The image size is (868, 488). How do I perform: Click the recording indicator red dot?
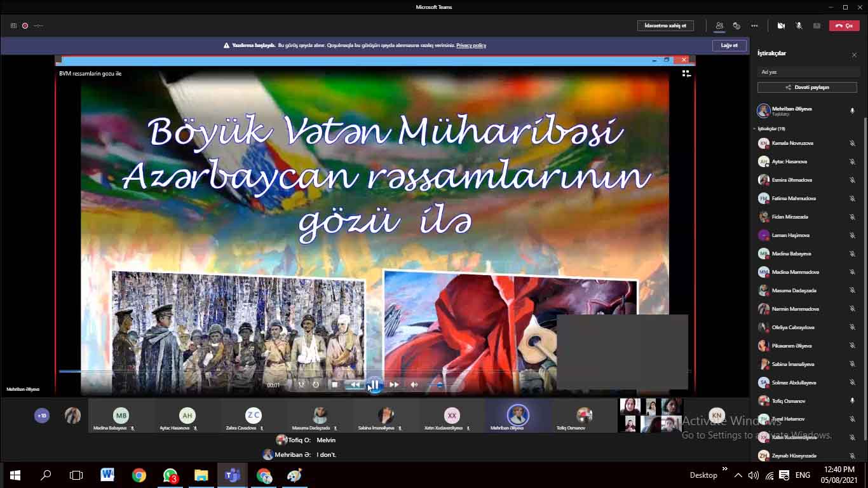click(25, 26)
